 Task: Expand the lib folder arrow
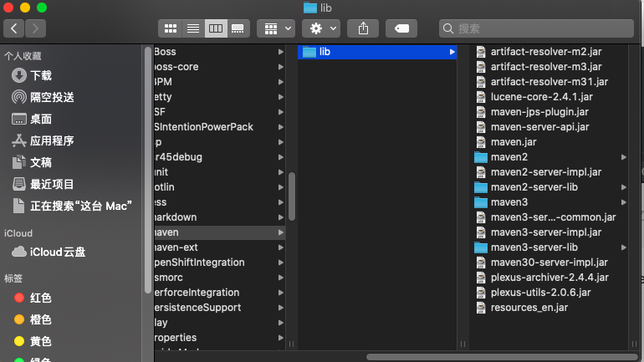(452, 52)
